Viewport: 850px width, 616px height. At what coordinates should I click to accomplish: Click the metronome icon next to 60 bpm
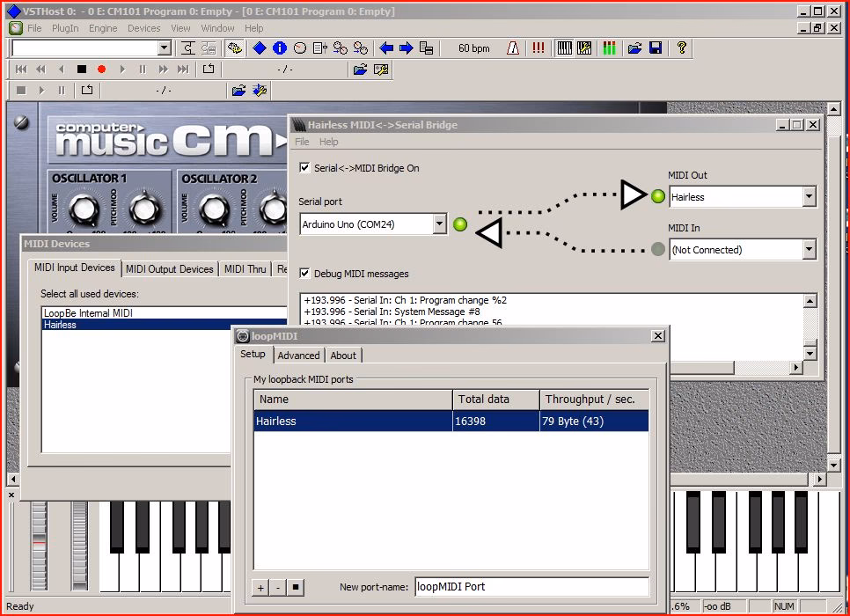[x=513, y=48]
